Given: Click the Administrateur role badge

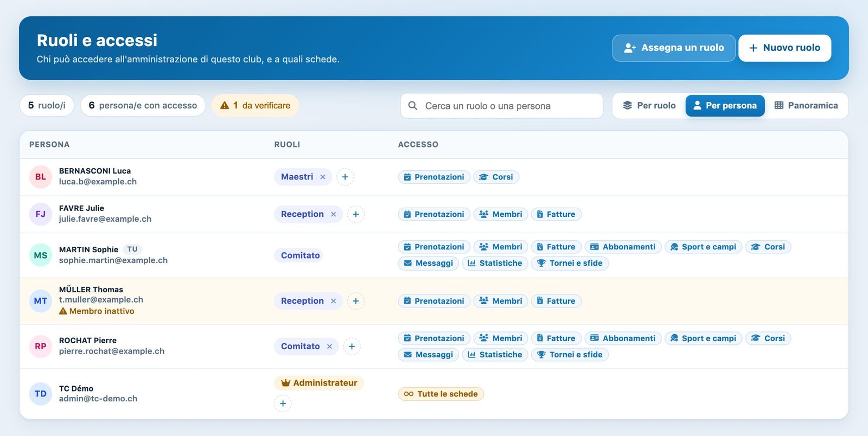Looking at the screenshot, I should 319,383.
